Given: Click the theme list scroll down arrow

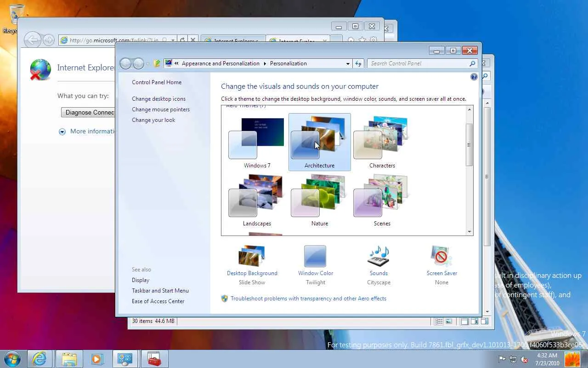Looking at the screenshot, I should (469, 232).
